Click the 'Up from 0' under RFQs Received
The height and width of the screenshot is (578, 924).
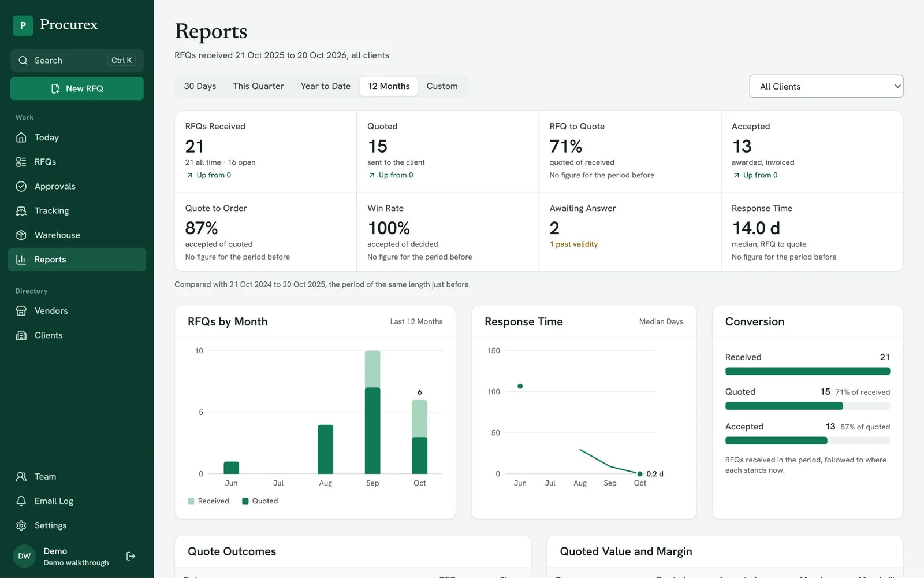click(x=208, y=175)
